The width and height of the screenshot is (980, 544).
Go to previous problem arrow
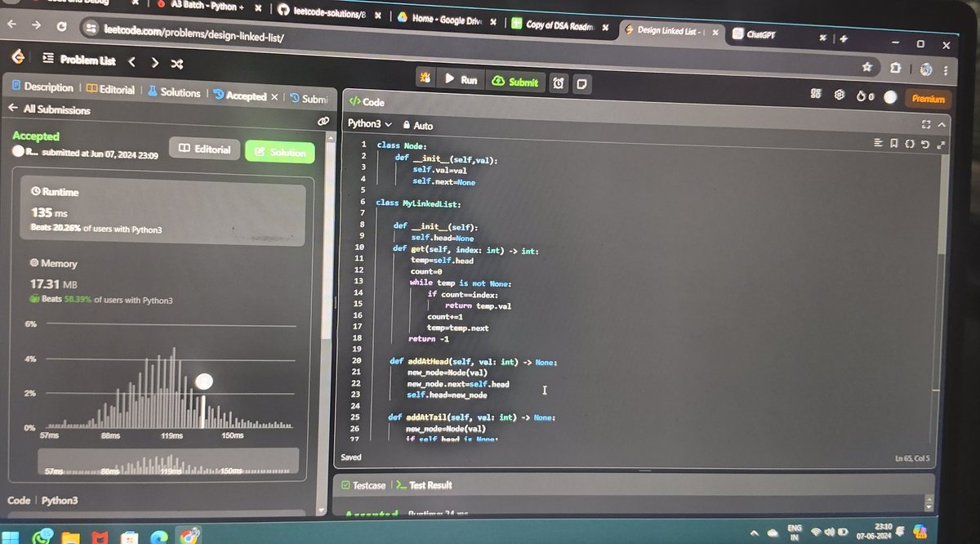tap(133, 62)
